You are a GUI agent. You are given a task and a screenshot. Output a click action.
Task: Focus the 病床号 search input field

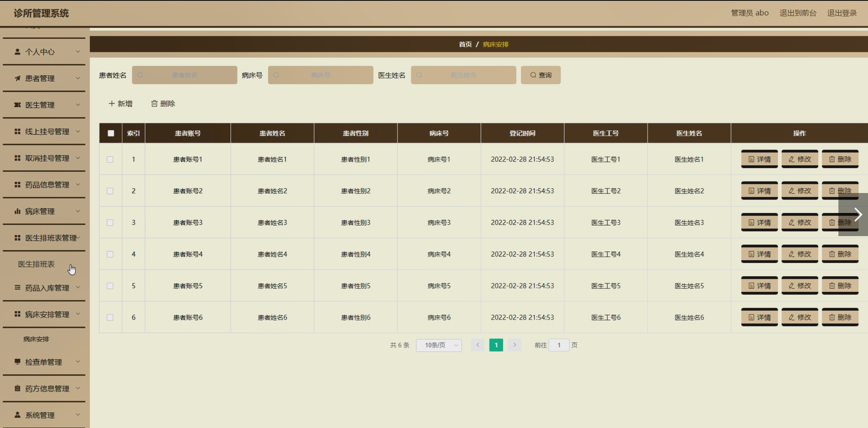(x=320, y=75)
